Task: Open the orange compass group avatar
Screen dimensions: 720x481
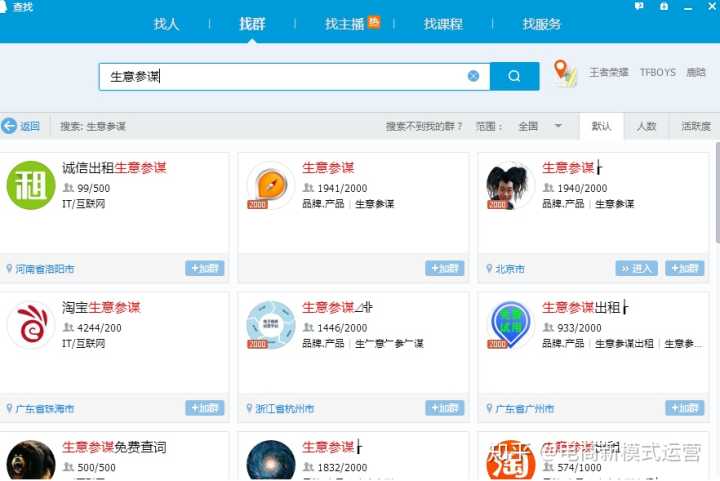Action: [271, 185]
